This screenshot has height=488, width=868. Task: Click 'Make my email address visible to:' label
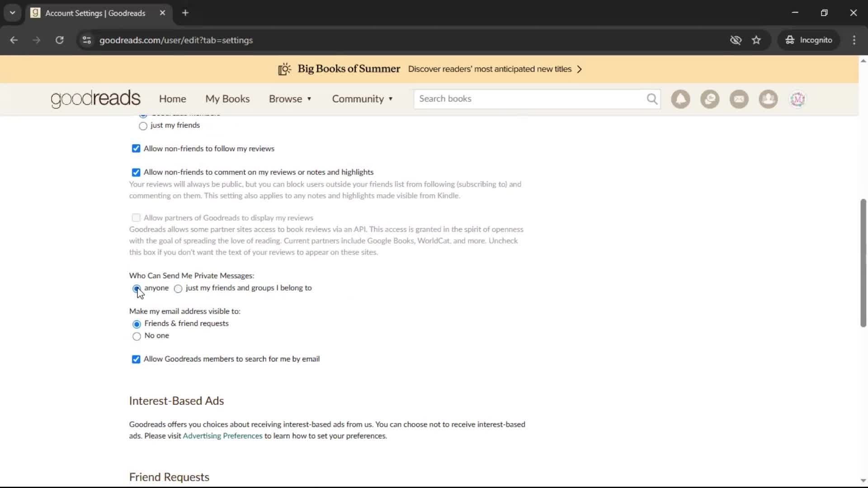tap(185, 311)
